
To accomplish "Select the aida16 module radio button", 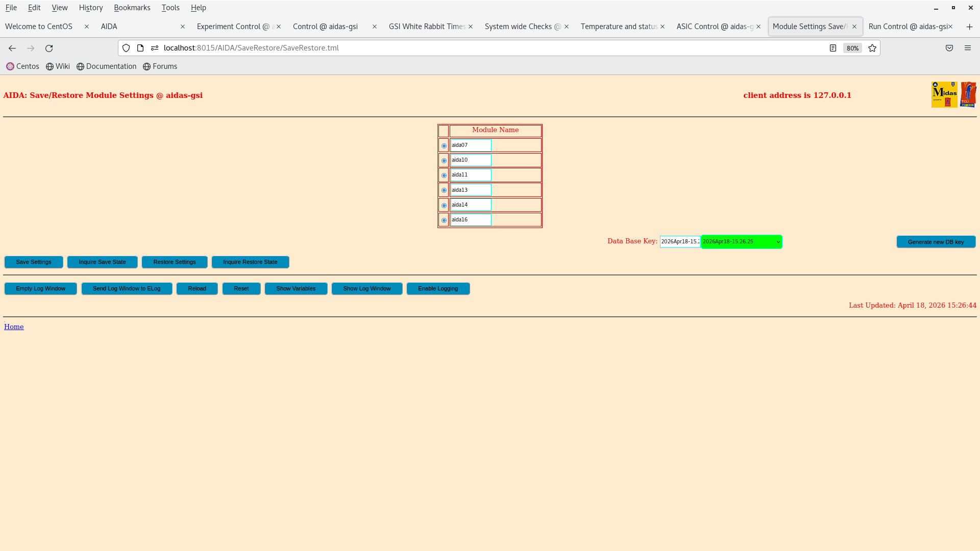I will [444, 220].
